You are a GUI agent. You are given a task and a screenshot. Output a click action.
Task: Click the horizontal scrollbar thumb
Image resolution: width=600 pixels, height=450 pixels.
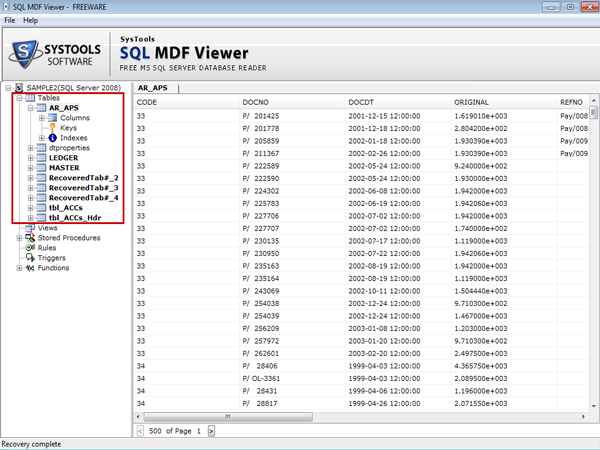coord(228,416)
